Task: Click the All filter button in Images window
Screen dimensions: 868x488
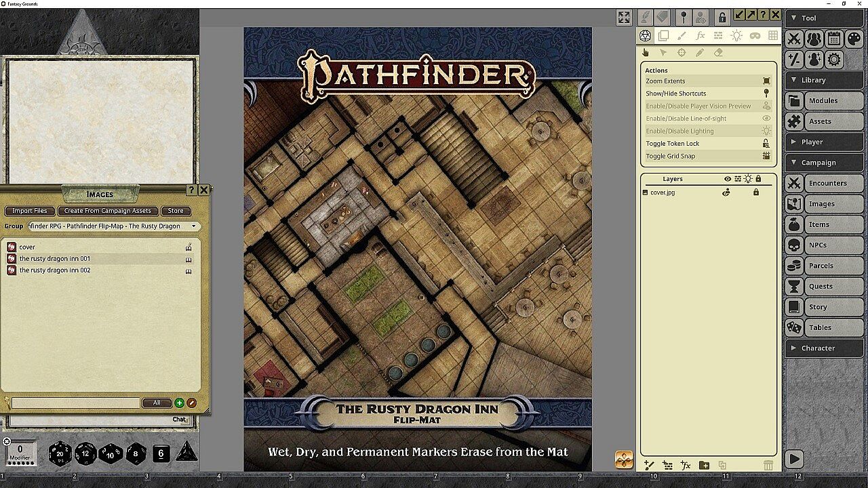Action: pyautogui.click(x=157, y=403)
